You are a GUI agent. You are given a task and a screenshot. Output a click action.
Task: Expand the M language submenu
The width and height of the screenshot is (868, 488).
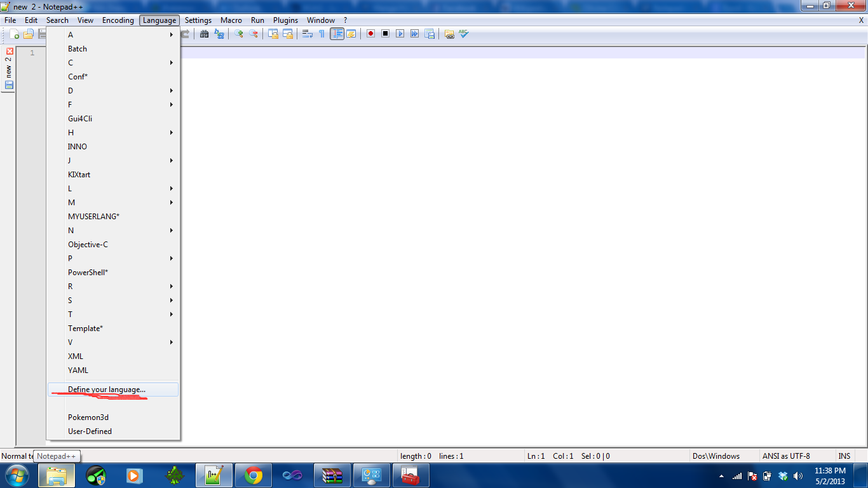click(x=113, y=203)
